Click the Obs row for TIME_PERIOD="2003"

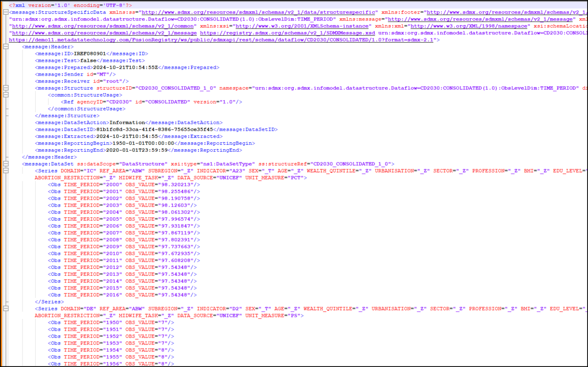pos(122,205)
